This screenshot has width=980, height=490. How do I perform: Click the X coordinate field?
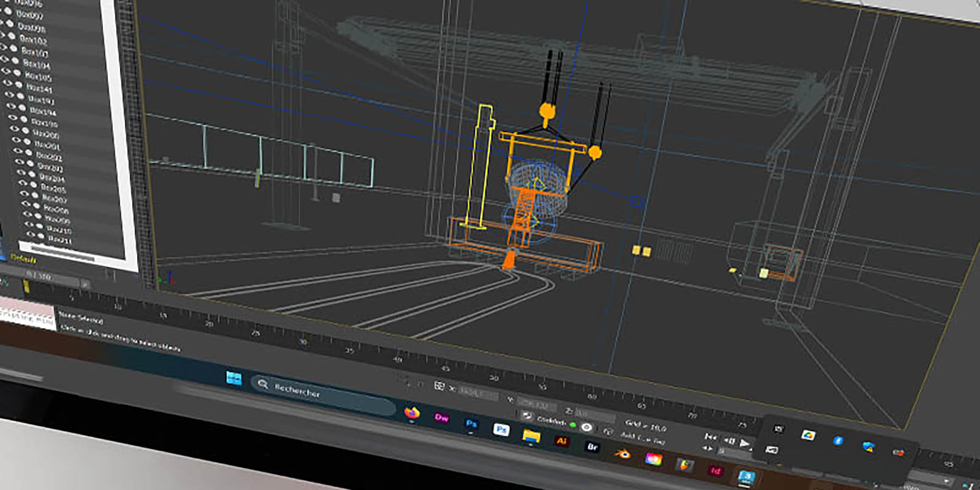tap(478, 393)
